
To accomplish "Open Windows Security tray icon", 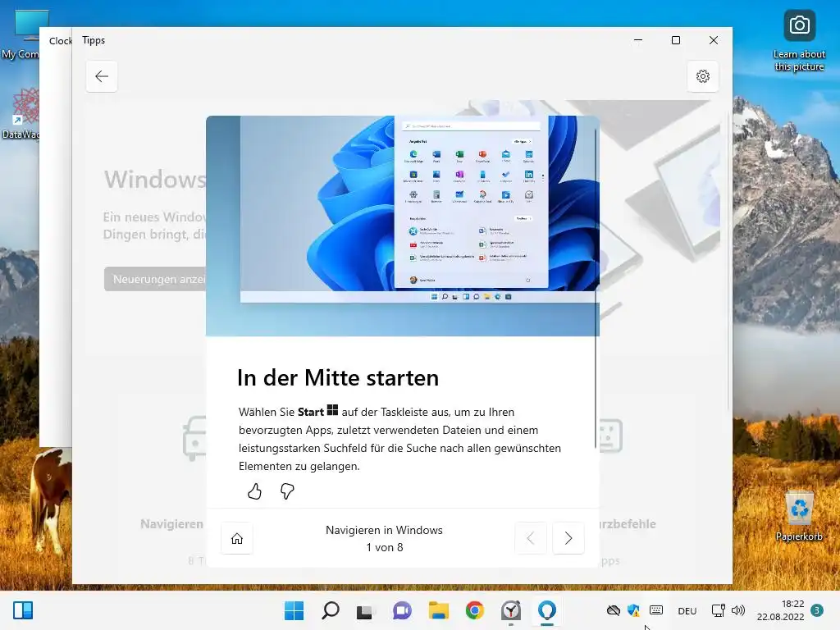I will [634, 610].
